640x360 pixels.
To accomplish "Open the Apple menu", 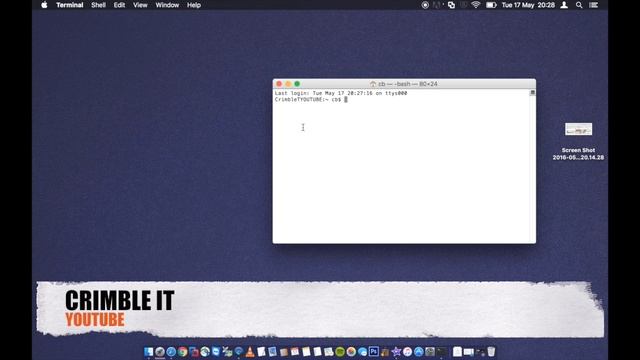I will [44, 5].
